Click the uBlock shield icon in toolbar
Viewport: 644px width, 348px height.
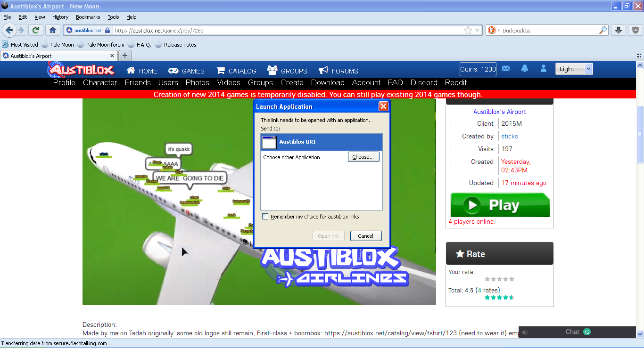click(x=635, y=30)
